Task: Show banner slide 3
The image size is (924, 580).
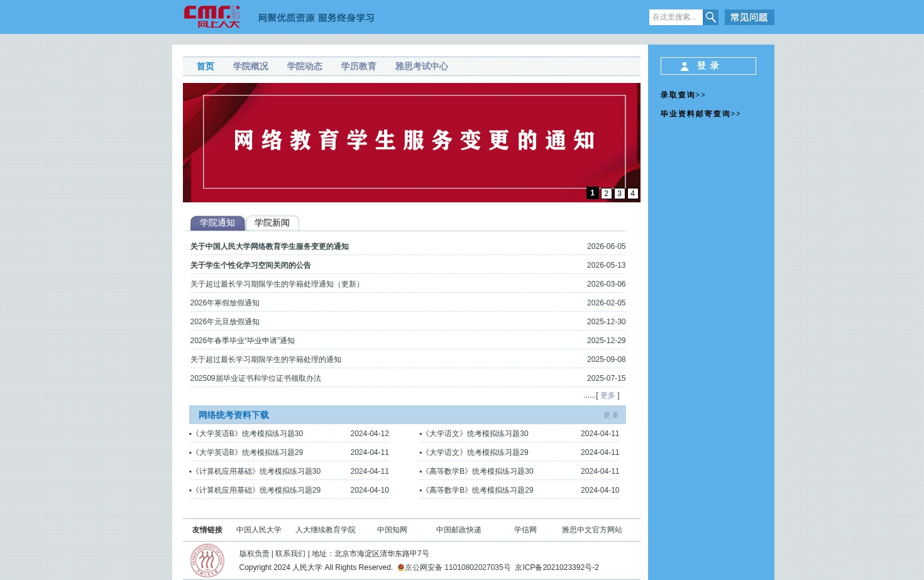Action: 619,194
